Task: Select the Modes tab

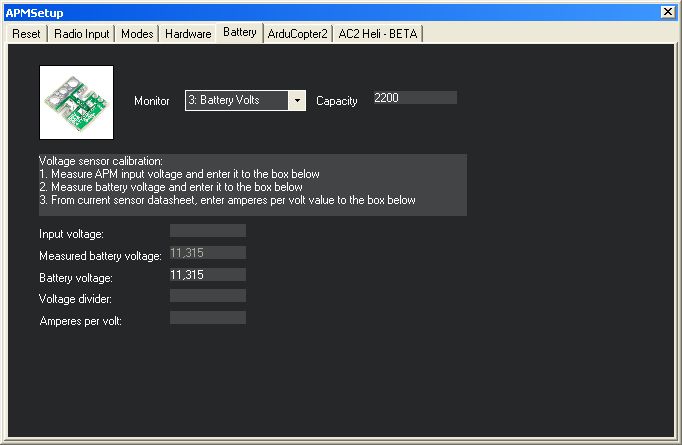Action: [137, 33]
